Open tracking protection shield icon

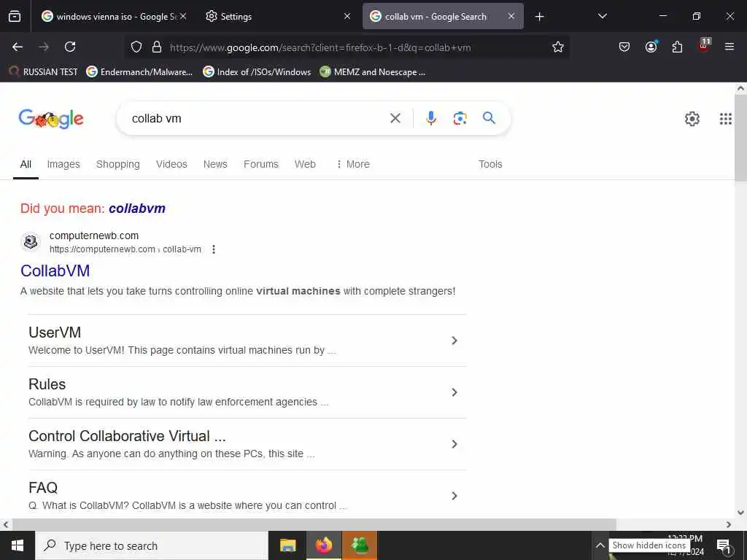136,47
